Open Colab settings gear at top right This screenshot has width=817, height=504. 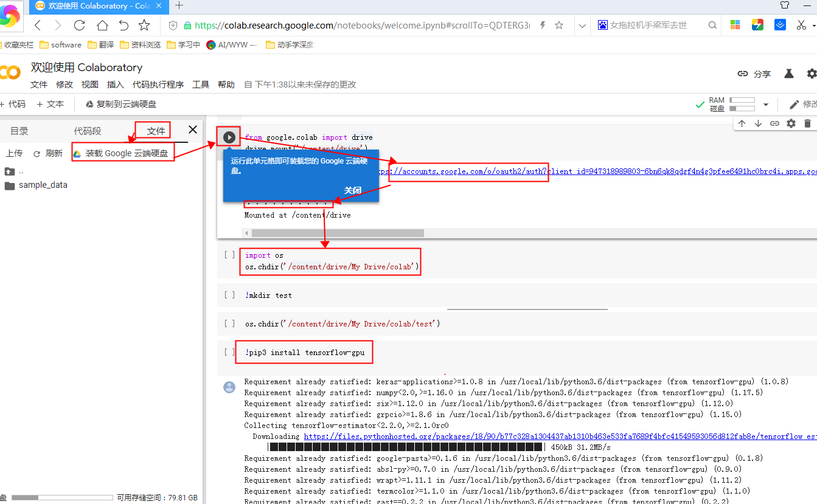(x=812, y=74)
